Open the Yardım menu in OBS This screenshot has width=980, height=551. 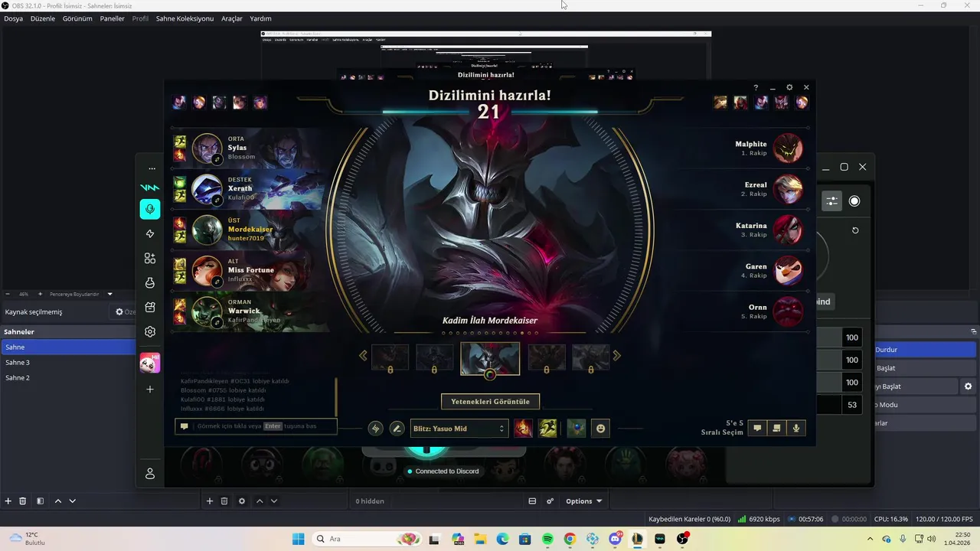(x=260, y=18)
